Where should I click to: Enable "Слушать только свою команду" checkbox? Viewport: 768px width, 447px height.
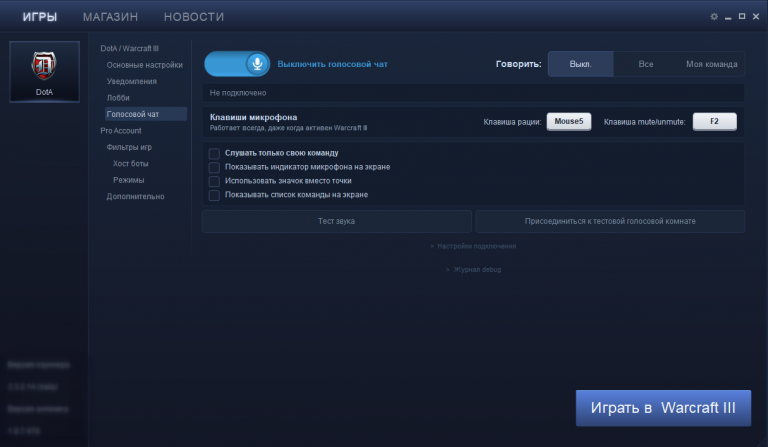point(214,153)
